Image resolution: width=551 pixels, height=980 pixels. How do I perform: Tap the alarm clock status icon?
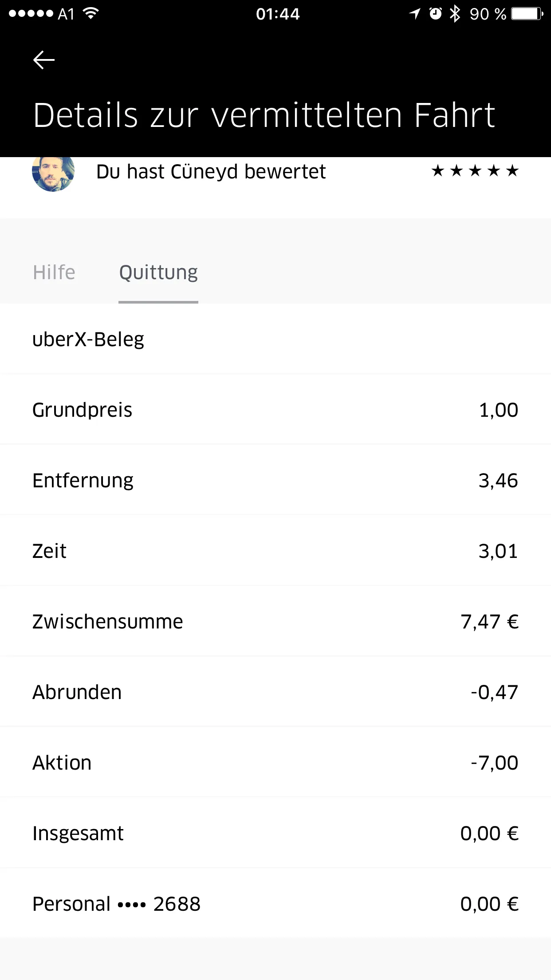click(435, 14)
